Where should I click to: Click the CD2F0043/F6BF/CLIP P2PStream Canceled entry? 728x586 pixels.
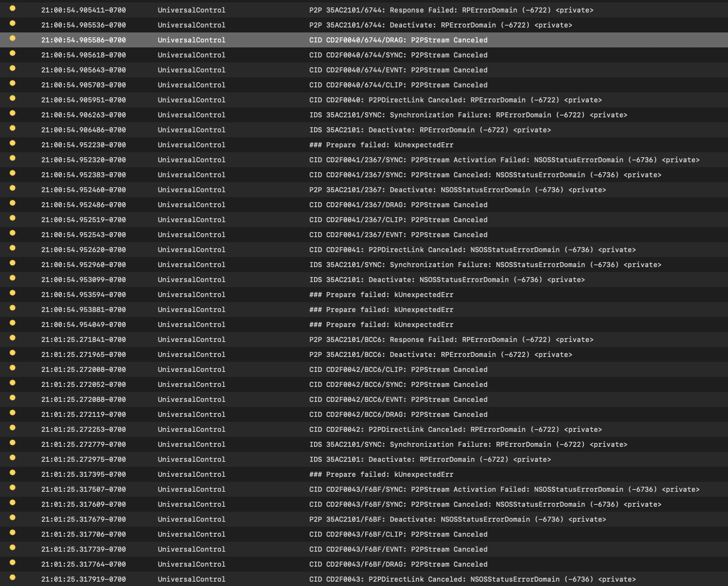click(x=398, y=534)
